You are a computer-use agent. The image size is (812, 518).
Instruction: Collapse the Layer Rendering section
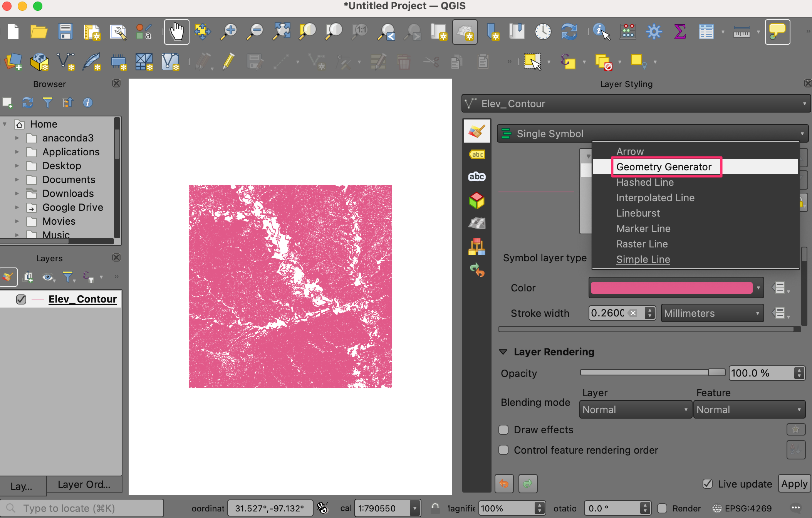503,352
